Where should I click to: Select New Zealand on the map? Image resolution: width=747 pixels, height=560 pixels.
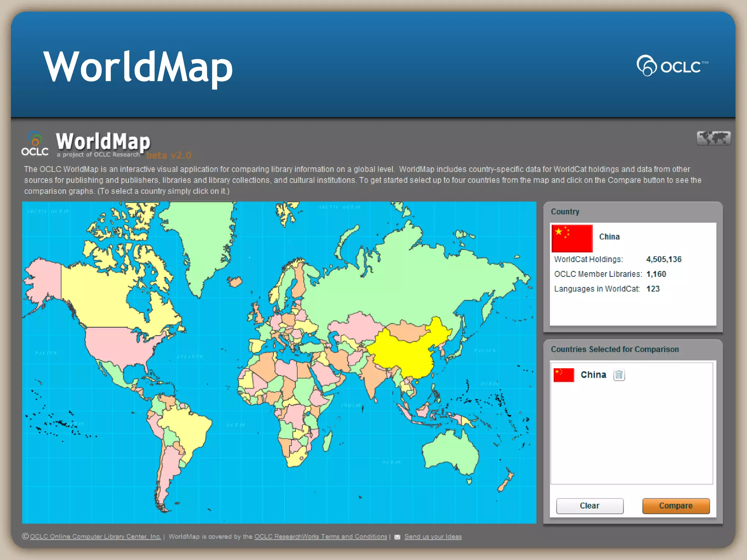tap(506, 481)
